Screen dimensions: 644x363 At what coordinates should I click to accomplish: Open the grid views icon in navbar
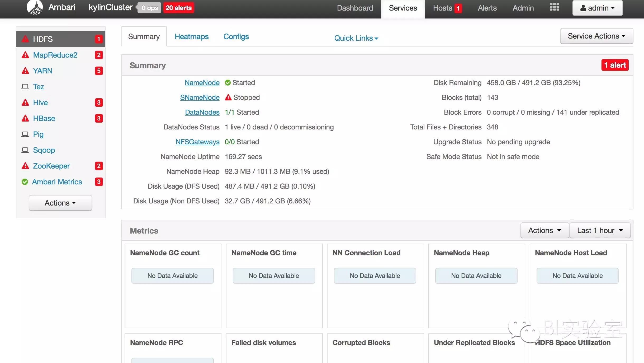click(554, 7)
